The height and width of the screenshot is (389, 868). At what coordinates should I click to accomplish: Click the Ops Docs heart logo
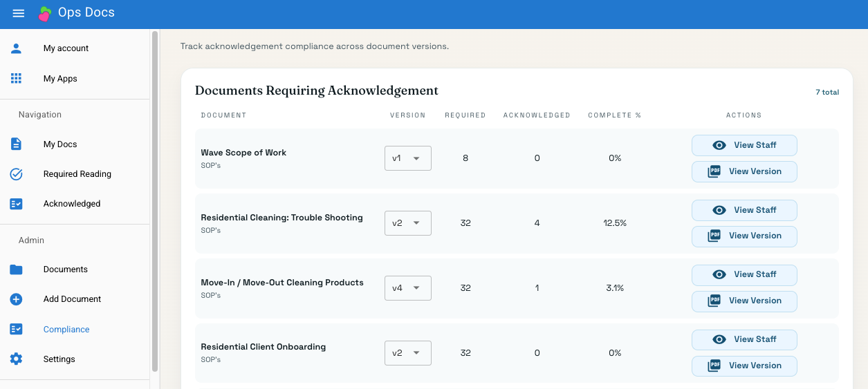click(45, 14)
